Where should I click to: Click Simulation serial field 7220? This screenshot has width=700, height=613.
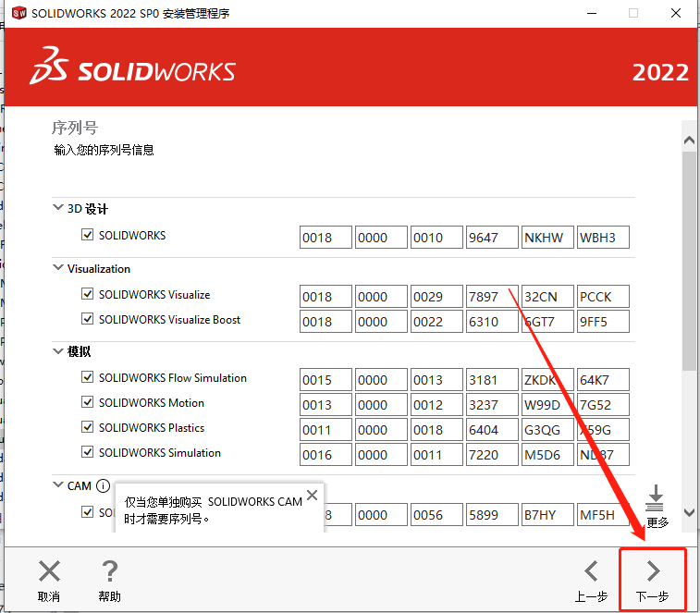492,455
